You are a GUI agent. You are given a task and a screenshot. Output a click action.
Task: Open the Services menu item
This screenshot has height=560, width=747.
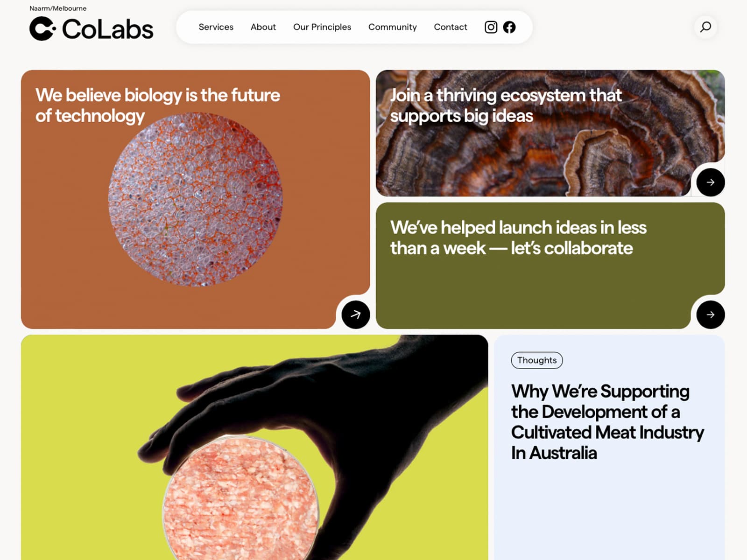pyautogui.click(x=216, y=27)
